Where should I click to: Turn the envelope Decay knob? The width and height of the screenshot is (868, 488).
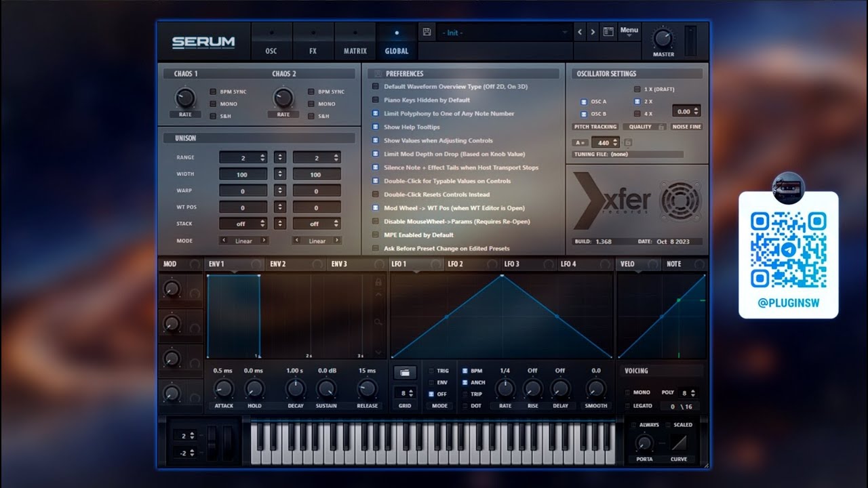[295, 388]
